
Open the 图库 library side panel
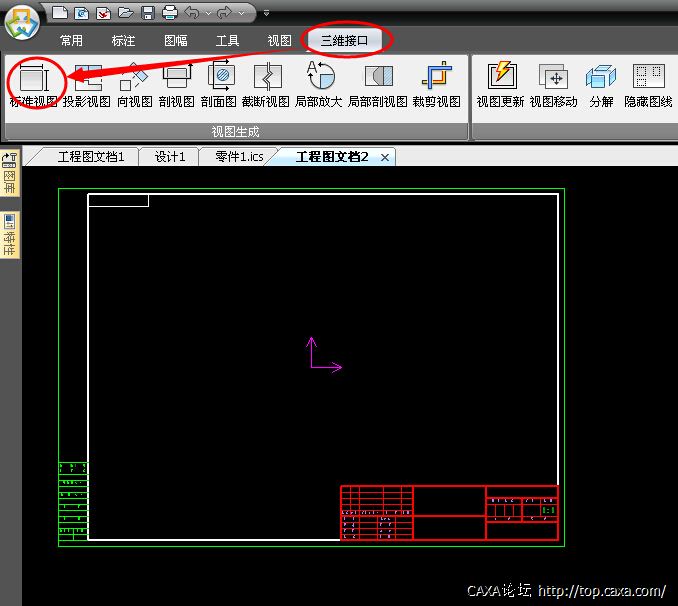click(10, 173)
